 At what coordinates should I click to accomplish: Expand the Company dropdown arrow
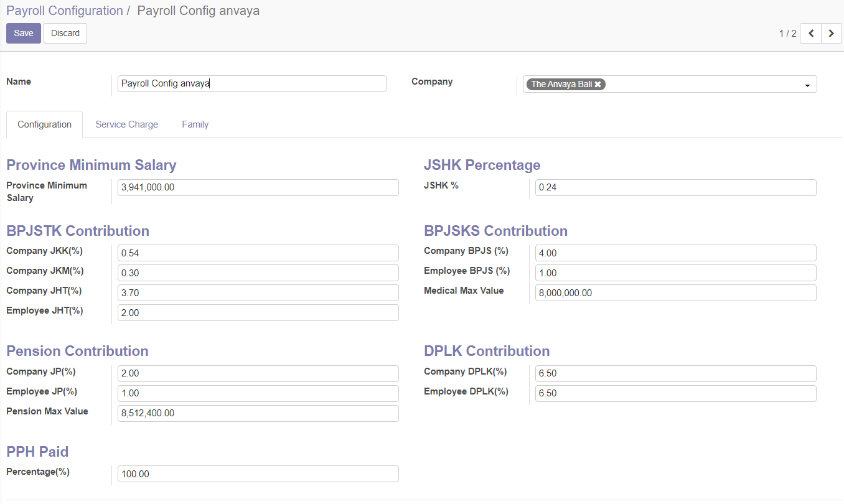tap(807, 85)
